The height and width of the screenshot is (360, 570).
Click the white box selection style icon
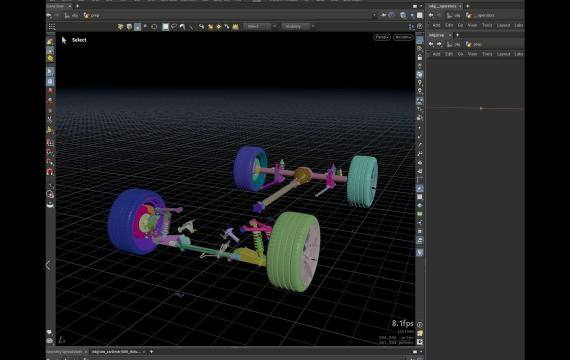click(165, 27)
